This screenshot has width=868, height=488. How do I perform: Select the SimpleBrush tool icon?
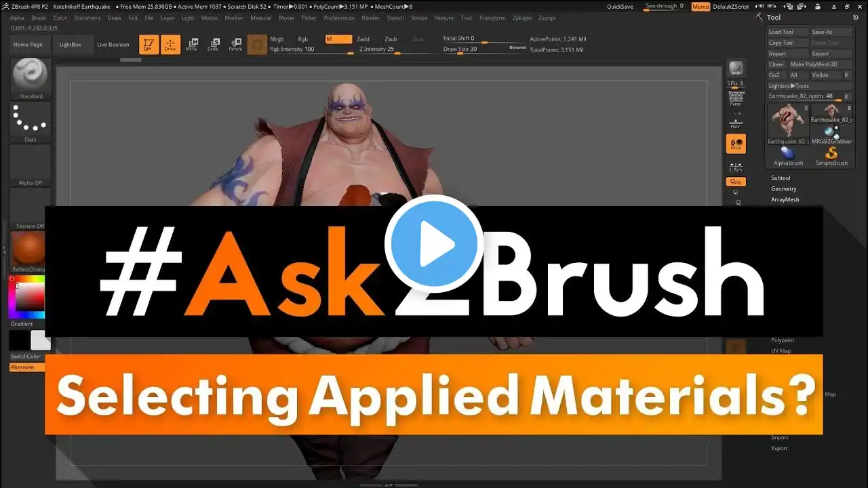click(x=831, y=156)
